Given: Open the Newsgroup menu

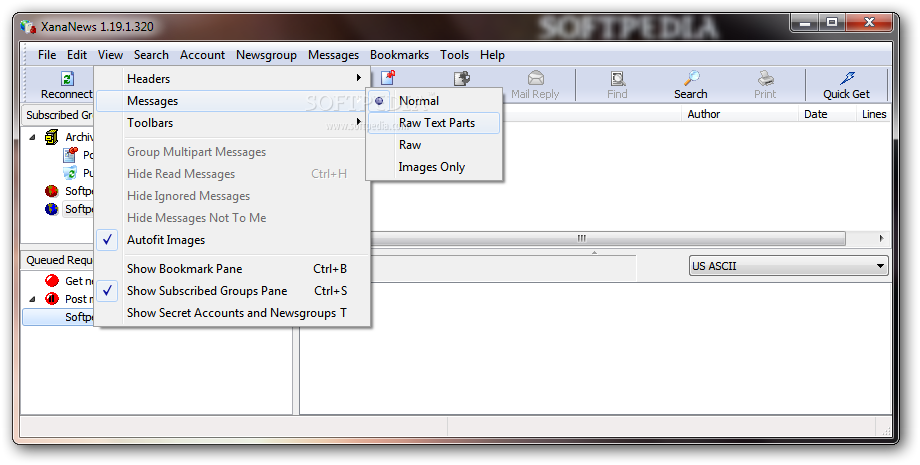Looking at the screenshot, I should (x=266, y=55).
